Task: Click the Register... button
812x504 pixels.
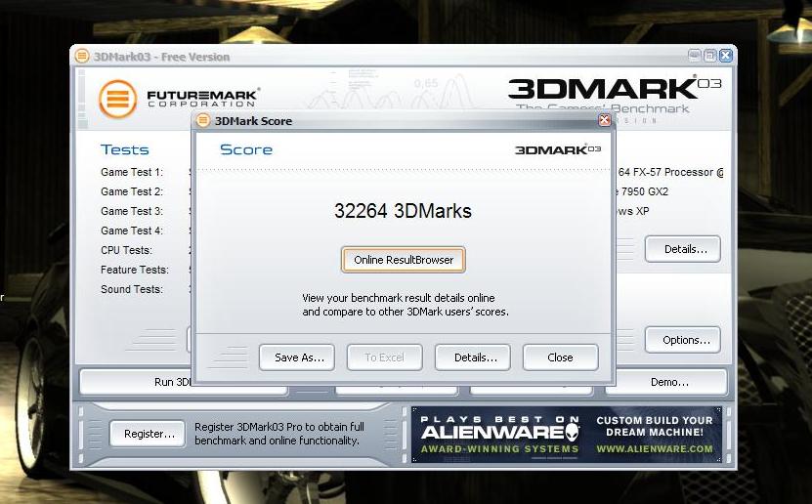Action: [148, 434]
